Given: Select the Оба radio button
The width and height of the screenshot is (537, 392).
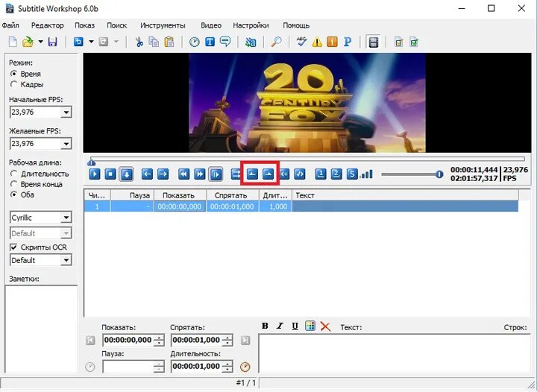Looking at the screenshot, I should (13, 195).
